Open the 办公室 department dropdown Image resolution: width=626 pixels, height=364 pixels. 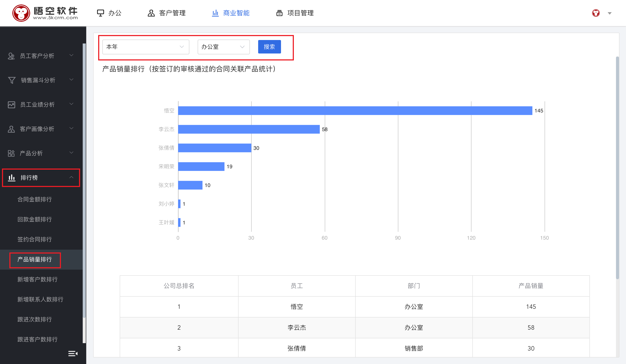click(224, 47)
